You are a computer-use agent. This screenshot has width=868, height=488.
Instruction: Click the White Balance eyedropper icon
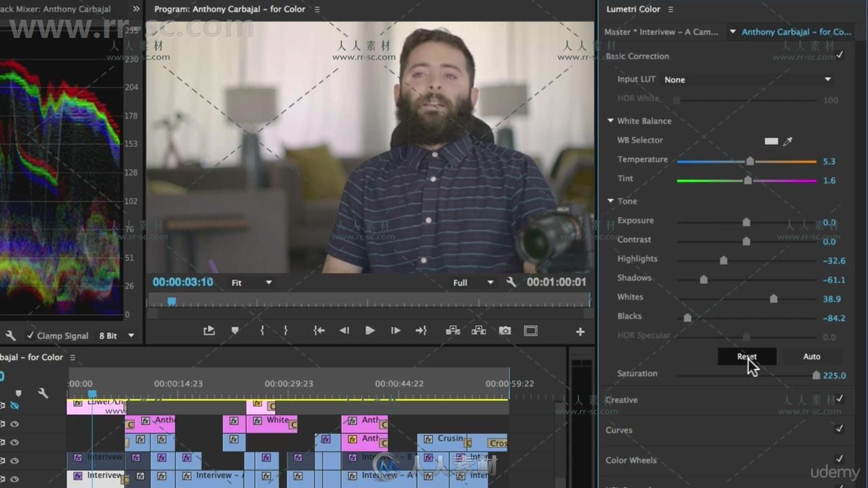787,141
